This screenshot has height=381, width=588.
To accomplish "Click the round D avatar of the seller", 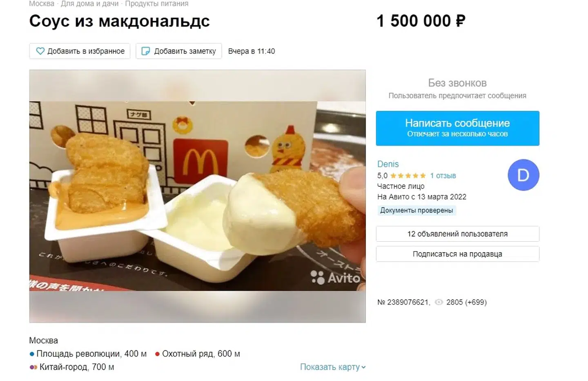I will pyautogui.click(x=523, y=175).
